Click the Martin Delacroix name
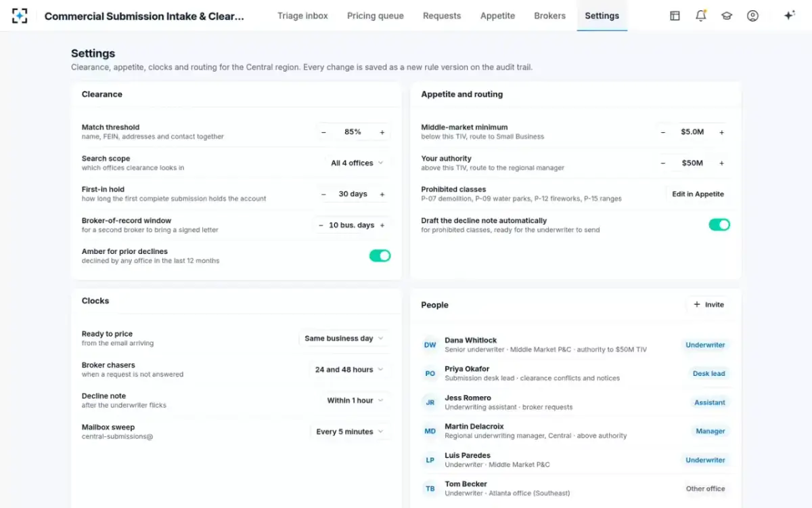This screenshot has height=508, width=812. (474, 427)
